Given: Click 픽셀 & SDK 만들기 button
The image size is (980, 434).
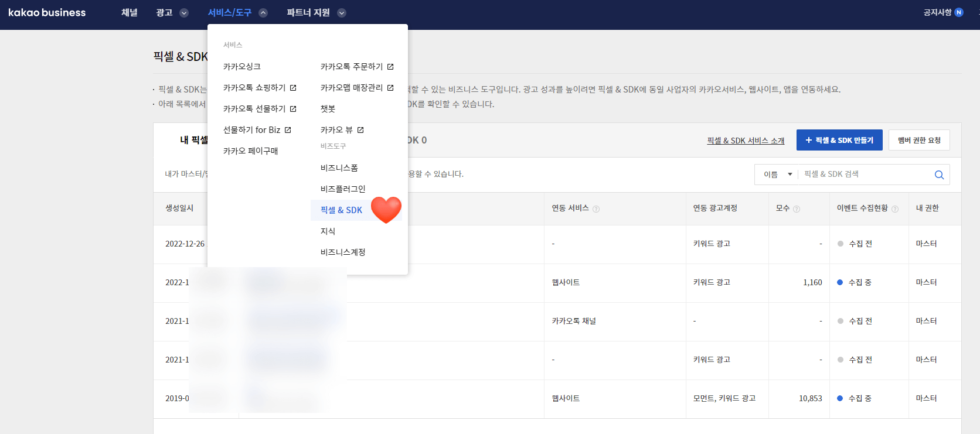Looking at the screenshot, I should 839,141.
